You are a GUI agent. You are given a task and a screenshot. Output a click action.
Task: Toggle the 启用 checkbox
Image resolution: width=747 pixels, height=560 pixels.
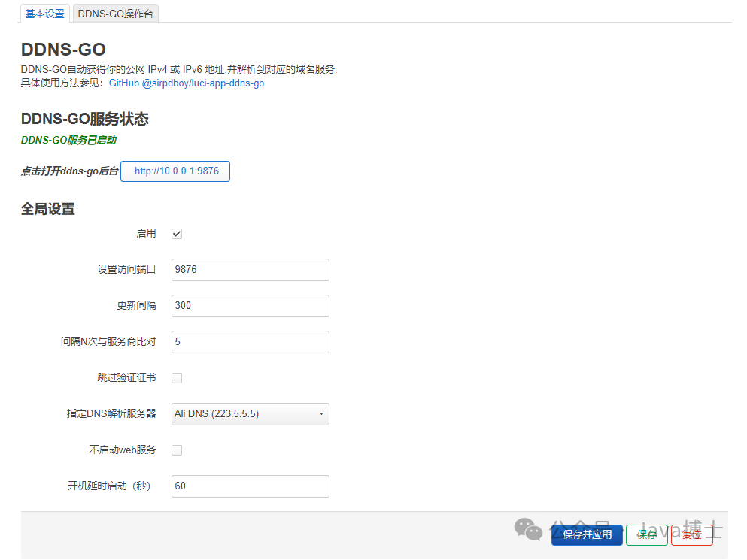pos(177,234)
